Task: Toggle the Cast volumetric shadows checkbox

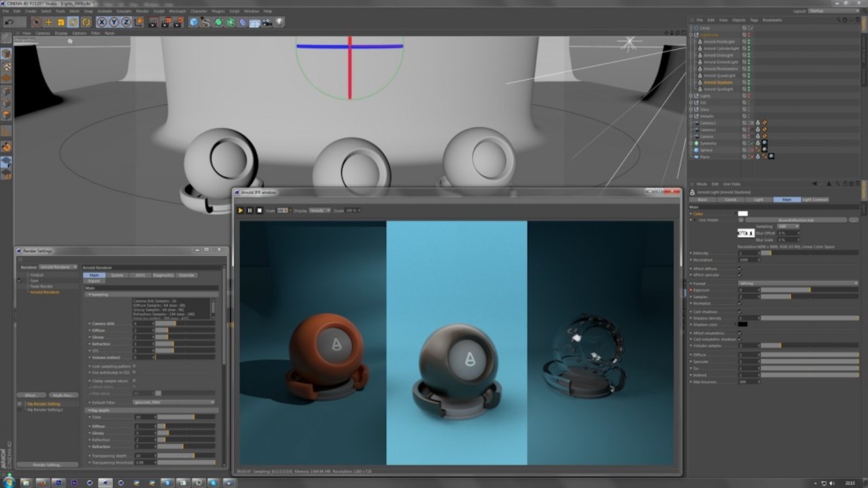Action: [x=740, y=339]
